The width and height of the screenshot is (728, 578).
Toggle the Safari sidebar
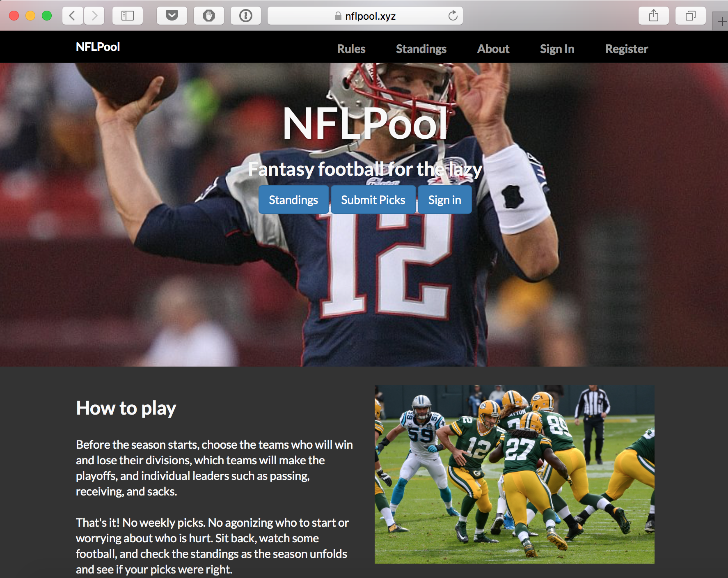128,16
